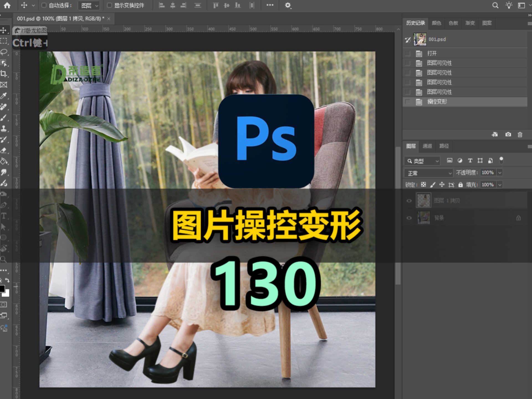The height and width of the screenshot is (399, 532).
Task: Switch to the 通道 tab
Action: coord(427,146)
